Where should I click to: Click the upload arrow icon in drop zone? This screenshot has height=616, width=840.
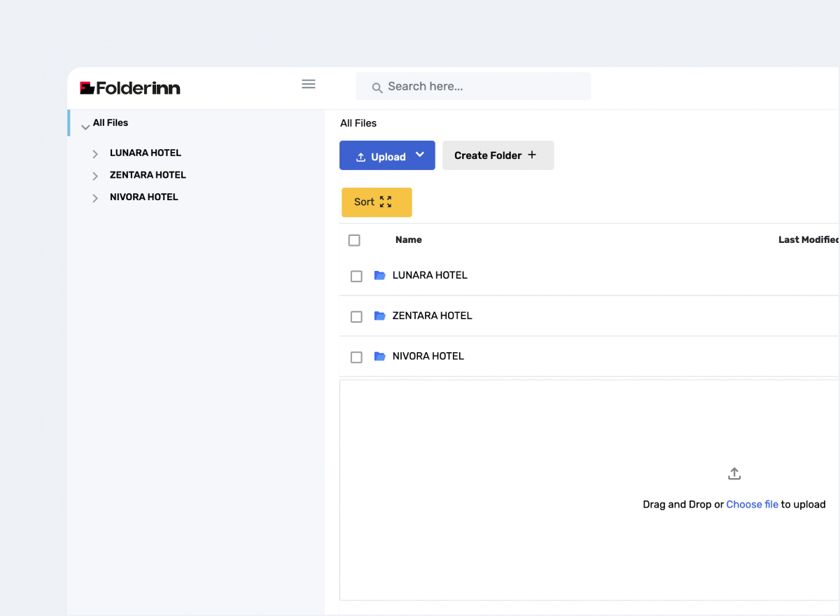click(x=734, y=474)
